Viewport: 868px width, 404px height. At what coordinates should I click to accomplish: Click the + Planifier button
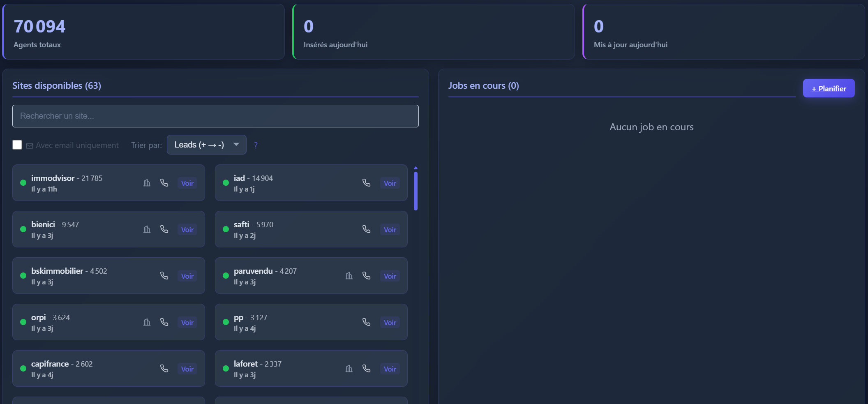pos(829,88)
